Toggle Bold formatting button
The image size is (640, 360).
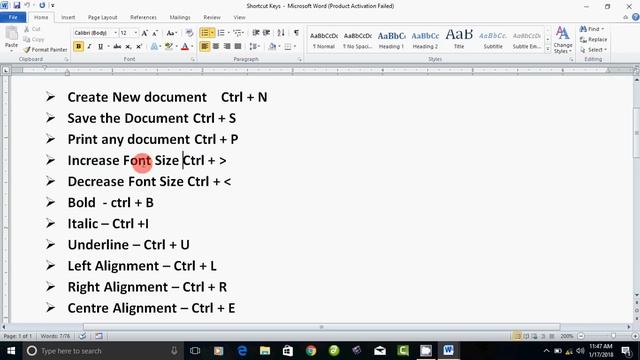[78, 47]
